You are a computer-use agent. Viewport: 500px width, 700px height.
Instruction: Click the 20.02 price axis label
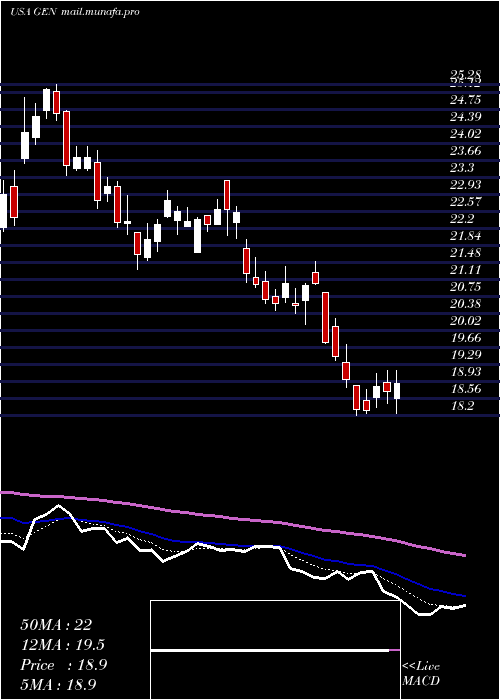point(466,321)
